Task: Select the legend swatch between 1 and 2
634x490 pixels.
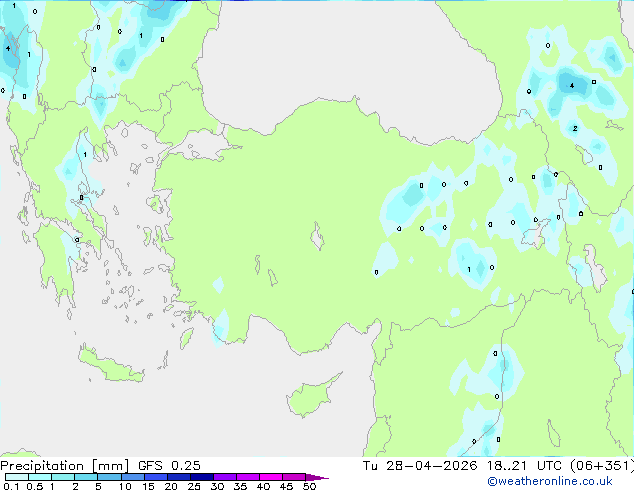Action: coord(63,477)
